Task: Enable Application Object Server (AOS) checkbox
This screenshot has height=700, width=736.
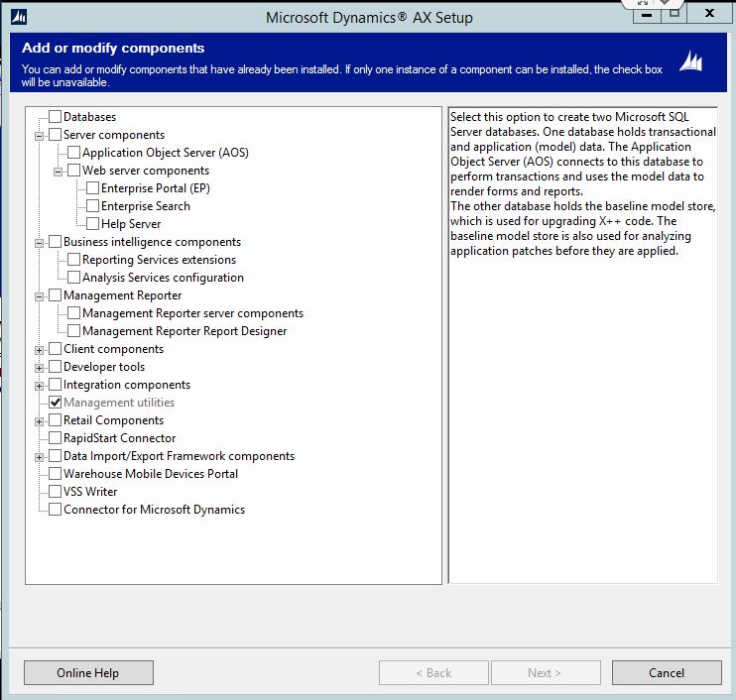Action: [x=73, y=152]
